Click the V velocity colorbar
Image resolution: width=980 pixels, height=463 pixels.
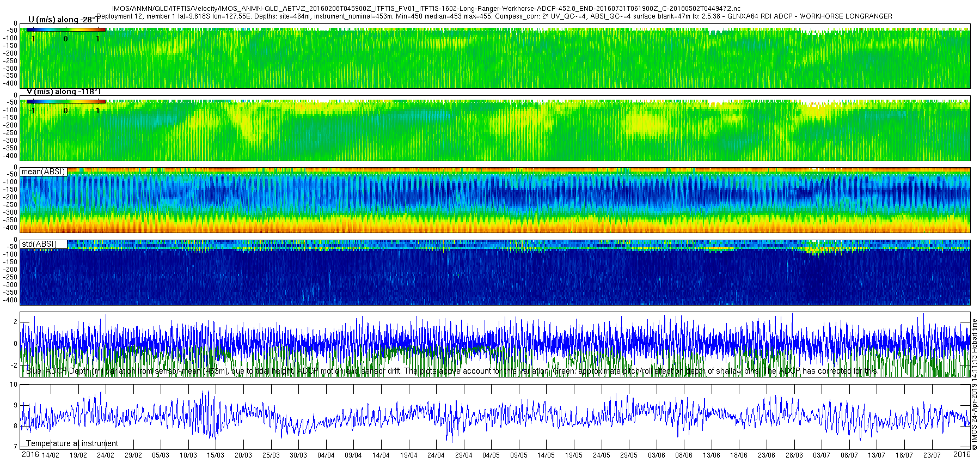click(66, 101)
